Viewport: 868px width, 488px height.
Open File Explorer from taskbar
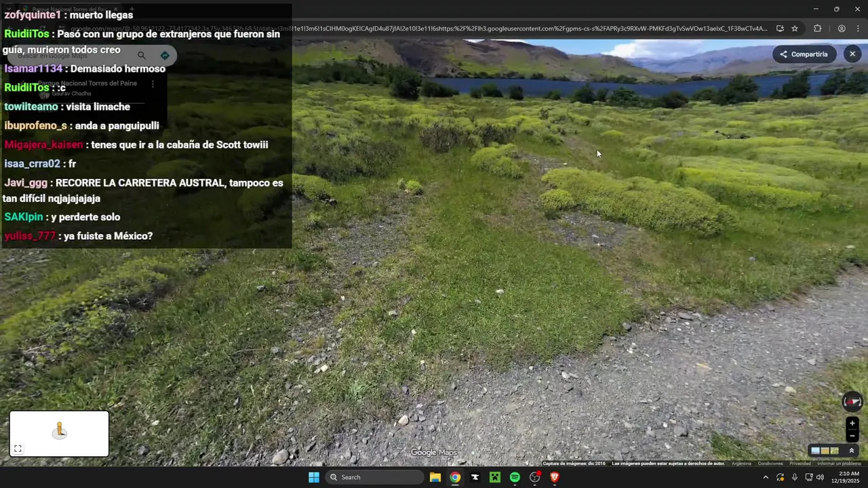pos(435,477)
